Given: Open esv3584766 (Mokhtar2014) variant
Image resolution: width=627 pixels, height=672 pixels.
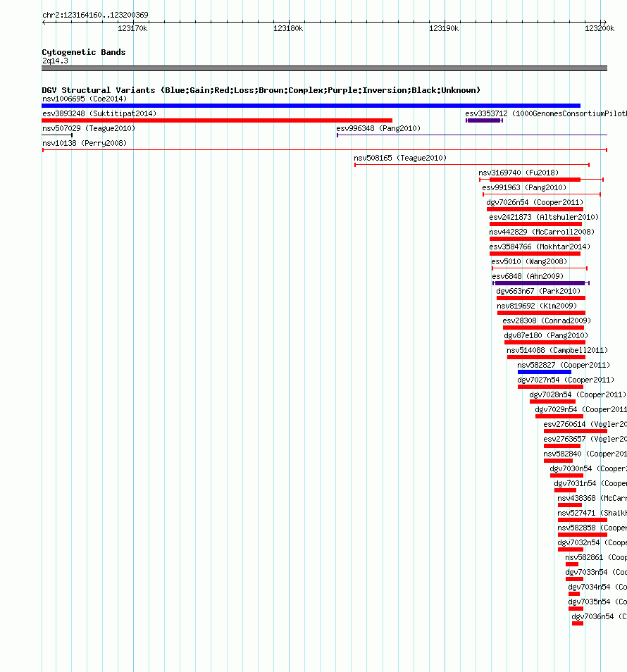Looking at the screenshot, I should 540,247.
